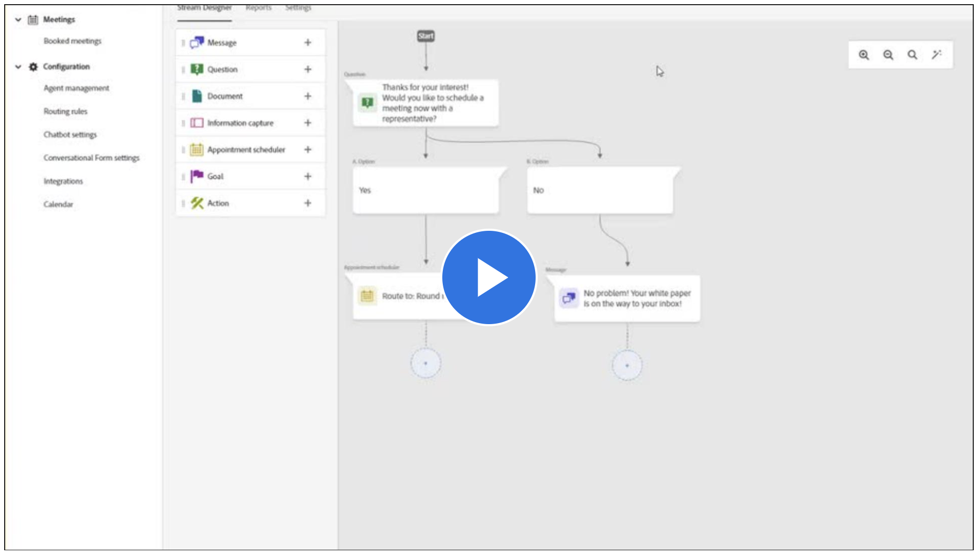Add a Question node using its plus button
Screen dimensions: 980x557
[x=308, y=69]
